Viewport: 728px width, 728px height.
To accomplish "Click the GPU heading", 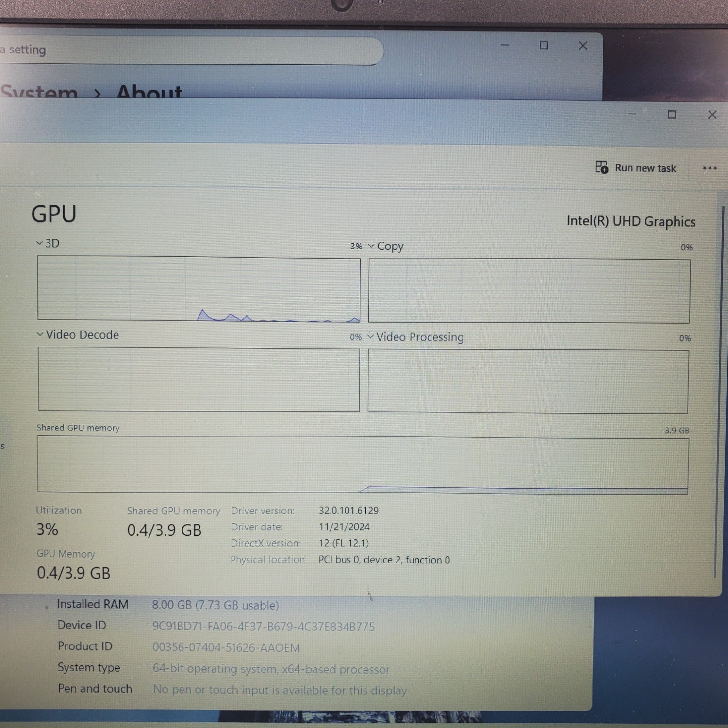I will point(54,214).
